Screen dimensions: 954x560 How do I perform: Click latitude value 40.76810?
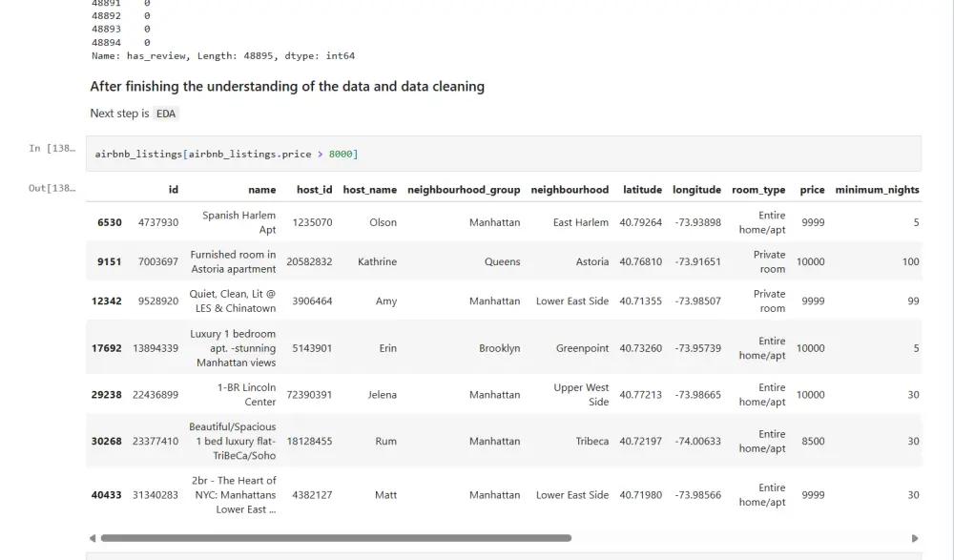pos(641,261)
